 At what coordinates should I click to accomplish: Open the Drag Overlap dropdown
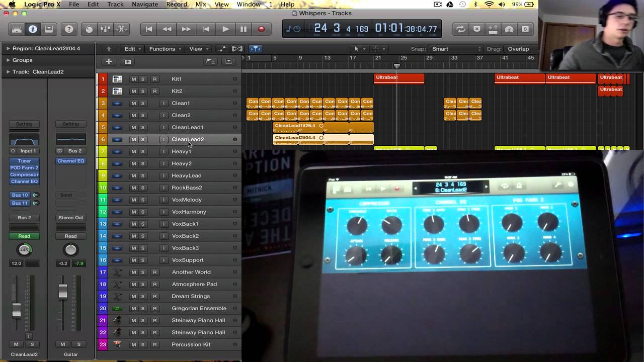pos(521,49)
